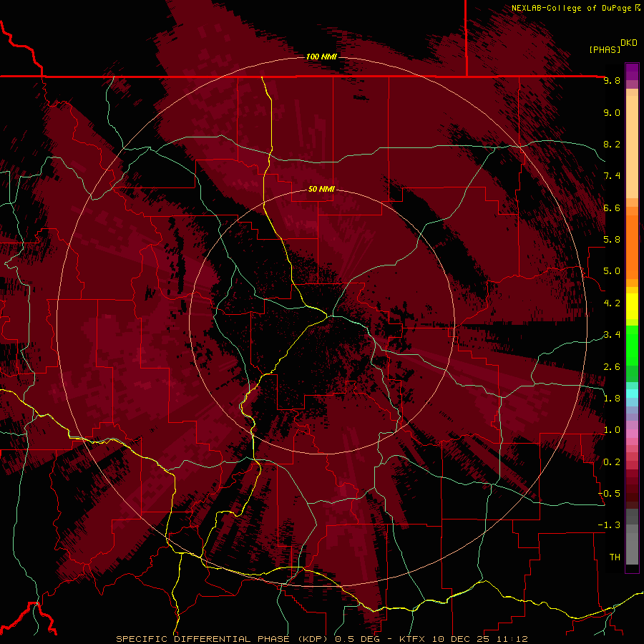644x644 pixels.
Task: Click the DKD unit label above color scale
Action: [x=629, y=43]
